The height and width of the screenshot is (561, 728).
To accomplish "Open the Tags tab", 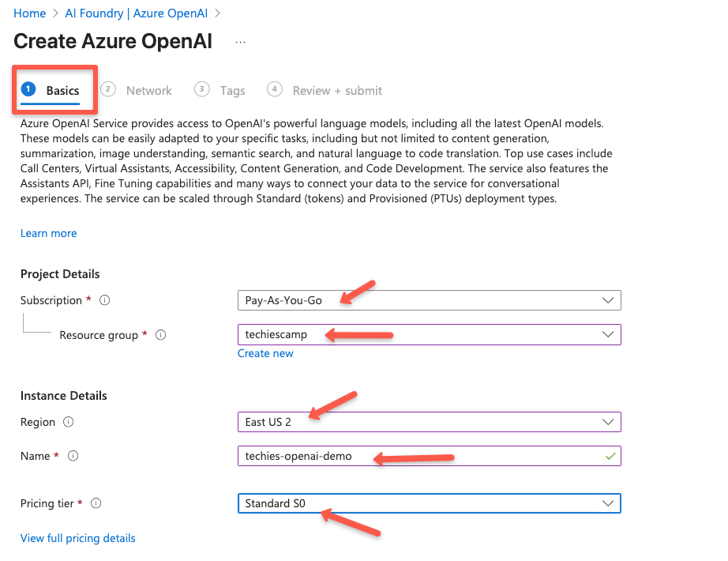I will pyautogui.click(x=232, y=90).
